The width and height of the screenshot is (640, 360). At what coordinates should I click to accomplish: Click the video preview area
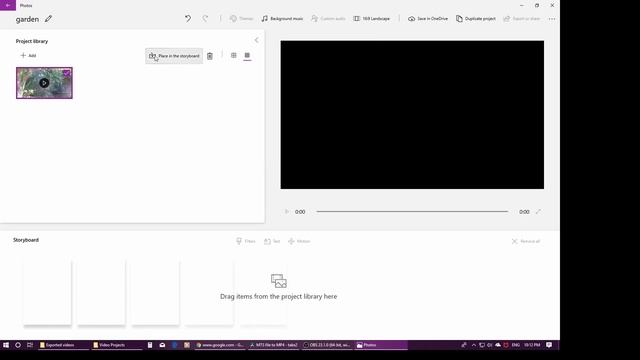coord(412,115)
